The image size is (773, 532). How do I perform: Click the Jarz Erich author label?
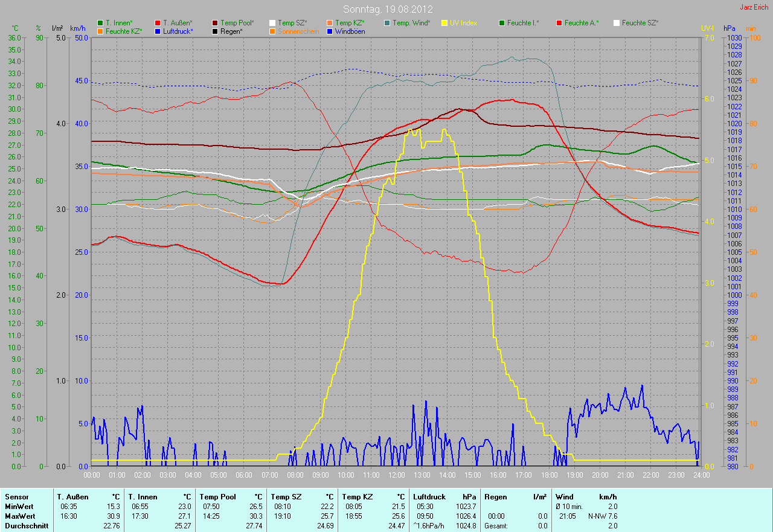[754, 7]
